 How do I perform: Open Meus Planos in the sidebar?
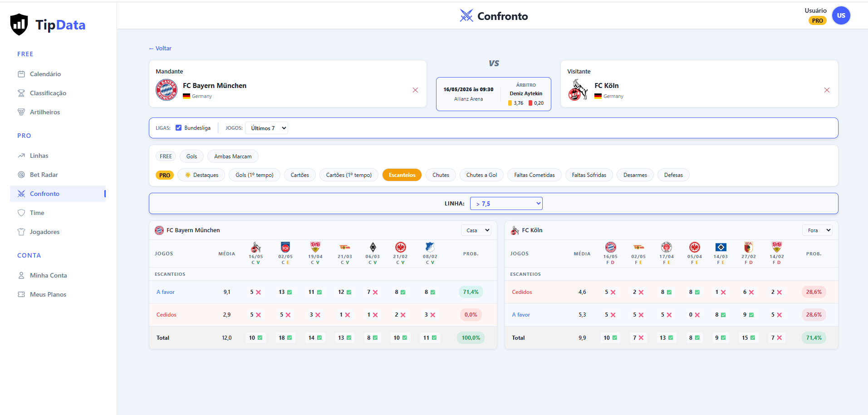[x=48, y=294]
